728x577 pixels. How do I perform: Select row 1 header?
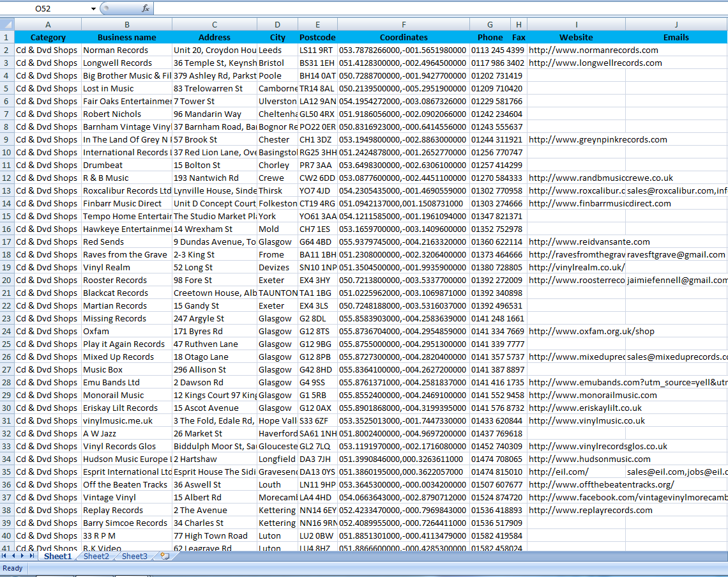pos(7,37)
